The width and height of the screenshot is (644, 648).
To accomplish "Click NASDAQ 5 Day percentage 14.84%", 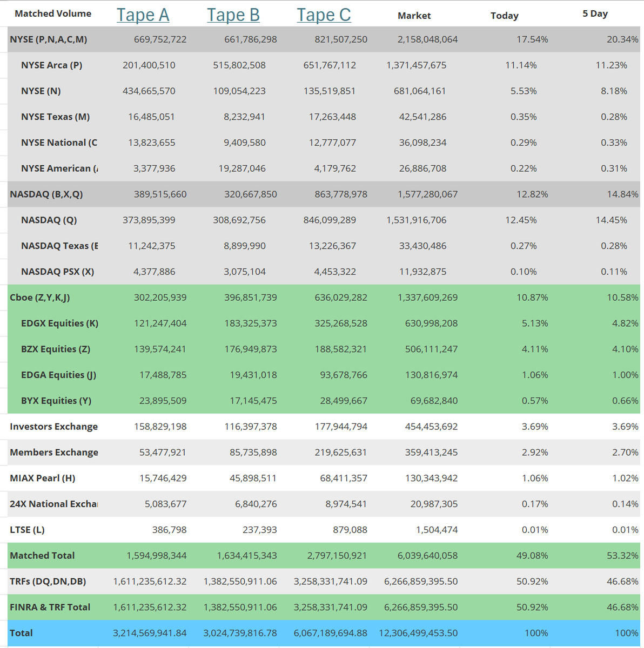I will [x=622, y=194].
